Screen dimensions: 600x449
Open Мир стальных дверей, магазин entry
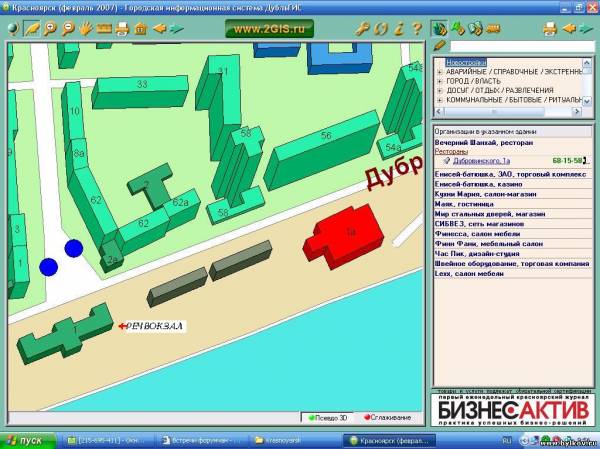click(x=490, y=214)
